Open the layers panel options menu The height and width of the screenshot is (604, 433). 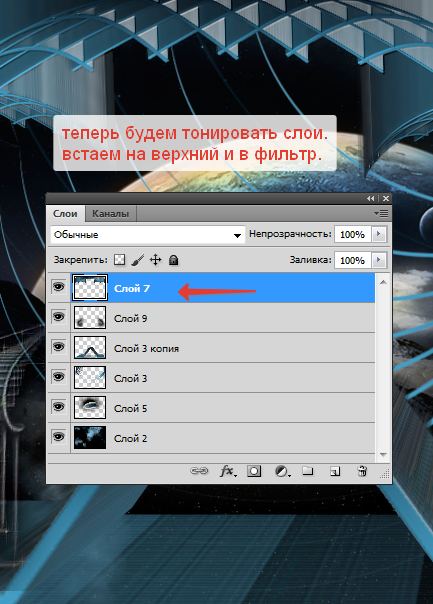(381, 213)
